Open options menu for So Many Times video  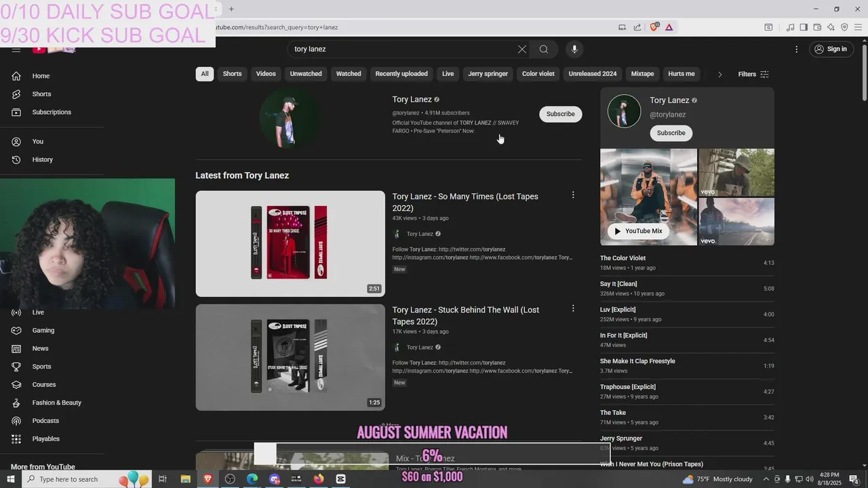point(573,195)
